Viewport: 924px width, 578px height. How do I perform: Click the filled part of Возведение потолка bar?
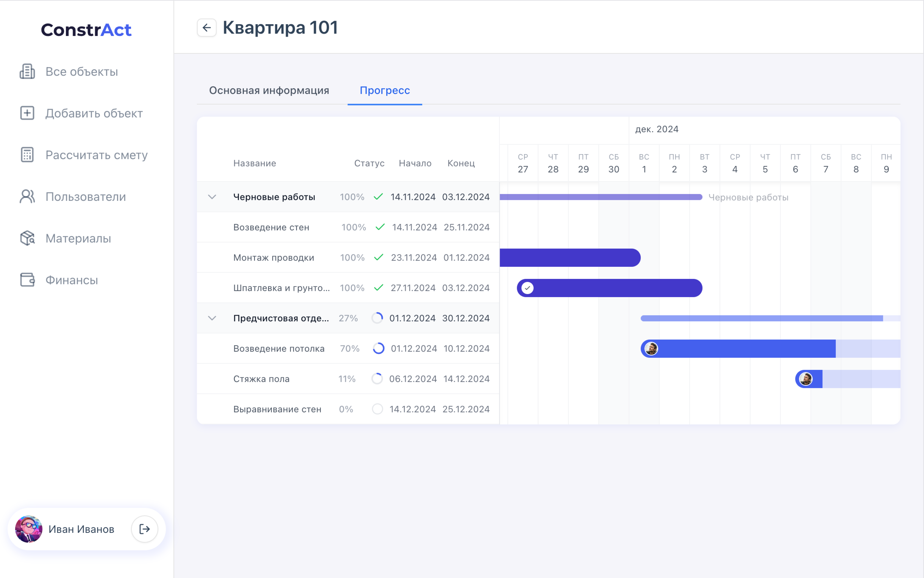(738, 348)
